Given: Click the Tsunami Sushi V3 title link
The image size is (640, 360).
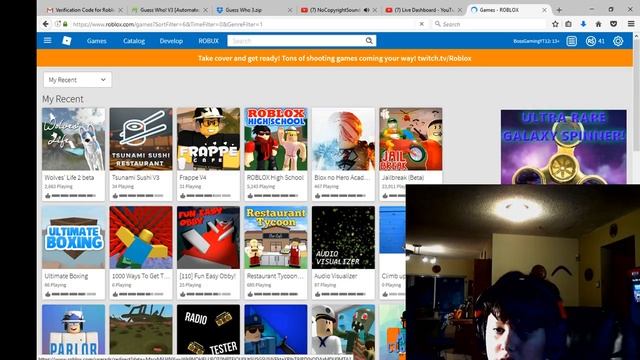Looking at the screenshot, I should pos(136,178).
